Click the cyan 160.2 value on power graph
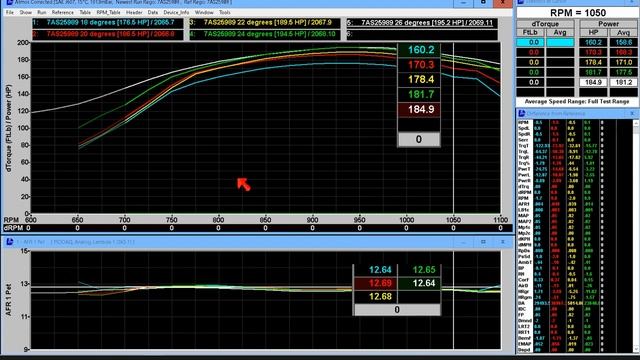Screen dimensions: 640x360 (419, 50)
